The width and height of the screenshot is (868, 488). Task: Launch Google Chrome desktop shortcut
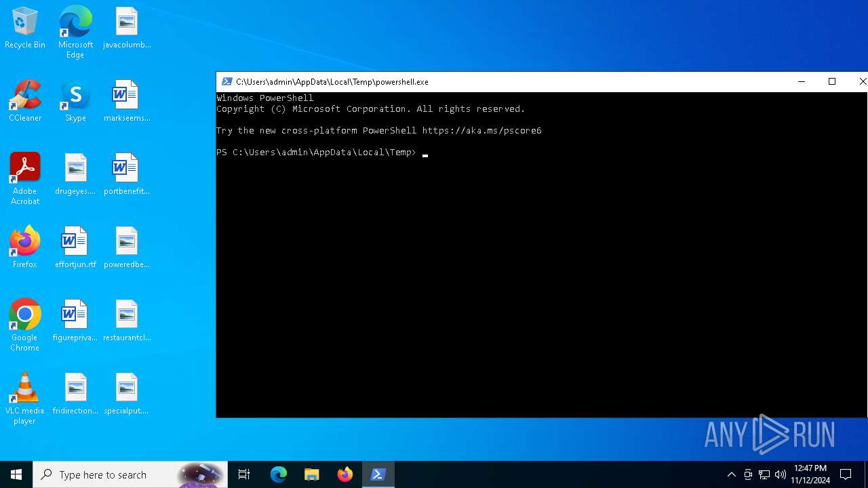coord(25,325)
